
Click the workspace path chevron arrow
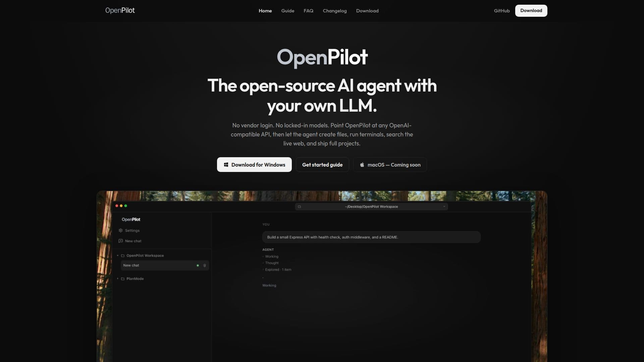coord(444,206)
